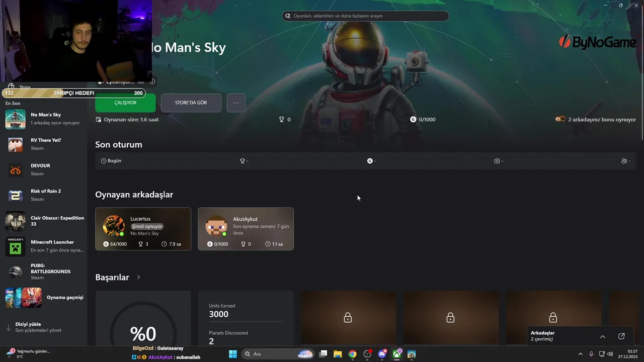Click first locked achievement card
Viewport: 644px width, 362px height.
(x=348, y=318)
